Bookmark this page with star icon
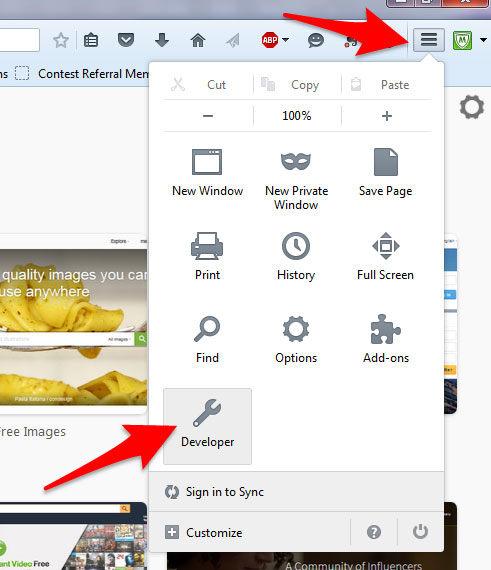Viewport: 491px width, 570px height. (61, 40)
